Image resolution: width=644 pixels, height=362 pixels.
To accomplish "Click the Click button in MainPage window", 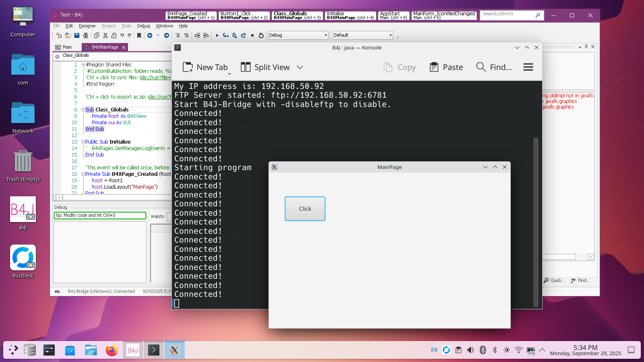I will tap(305, 209).
